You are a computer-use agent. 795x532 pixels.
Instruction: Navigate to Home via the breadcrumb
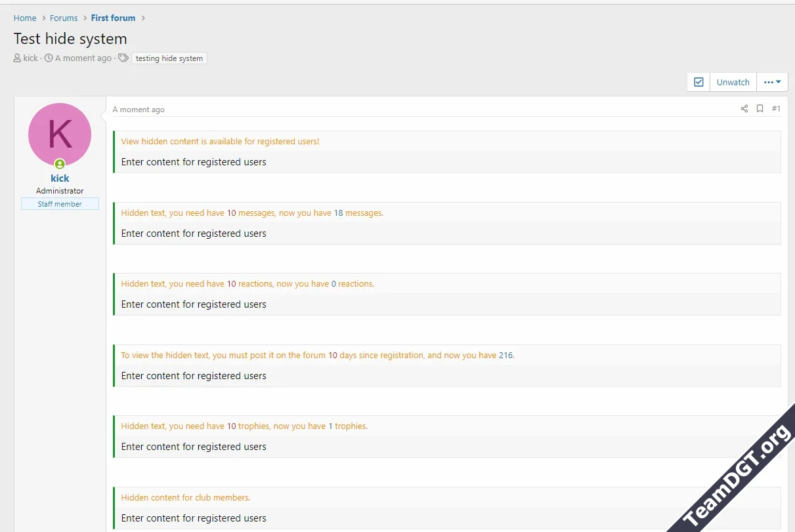pos(24,18)
